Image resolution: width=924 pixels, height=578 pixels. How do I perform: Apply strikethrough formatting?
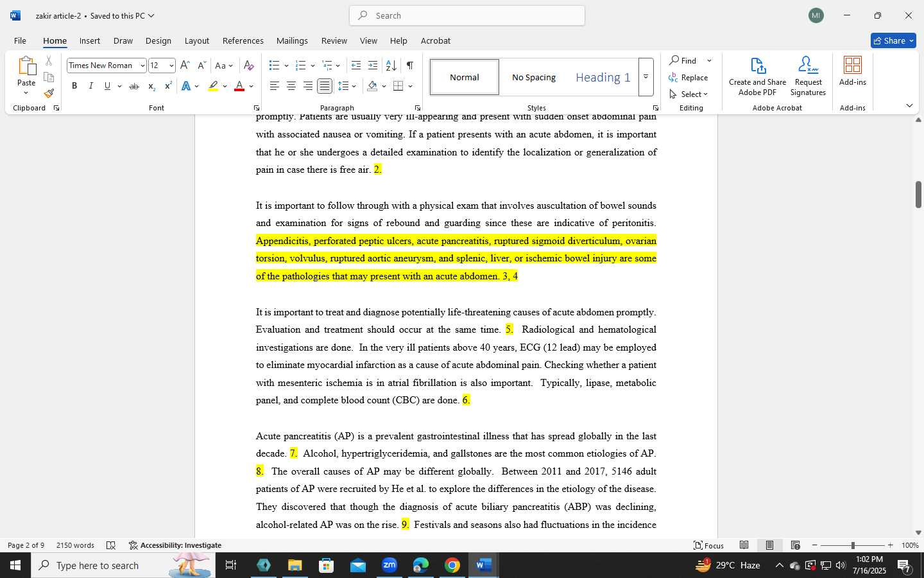(134, 86)
